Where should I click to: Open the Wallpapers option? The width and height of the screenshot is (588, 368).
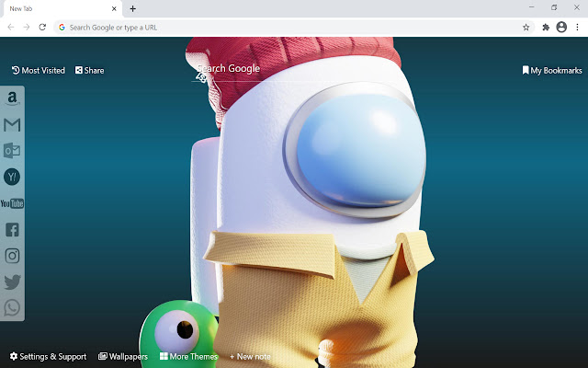pyautogui.click(x=123, y=356)
